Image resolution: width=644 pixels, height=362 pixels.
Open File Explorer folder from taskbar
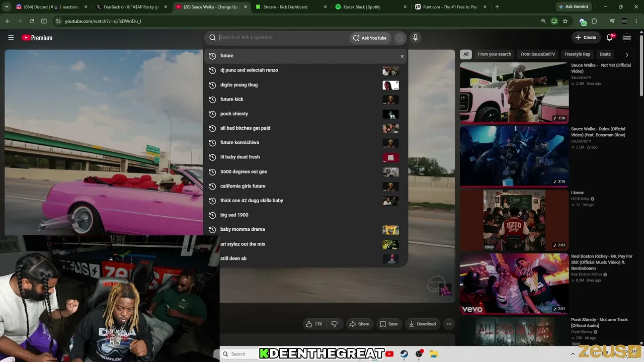tap(433, 354)
